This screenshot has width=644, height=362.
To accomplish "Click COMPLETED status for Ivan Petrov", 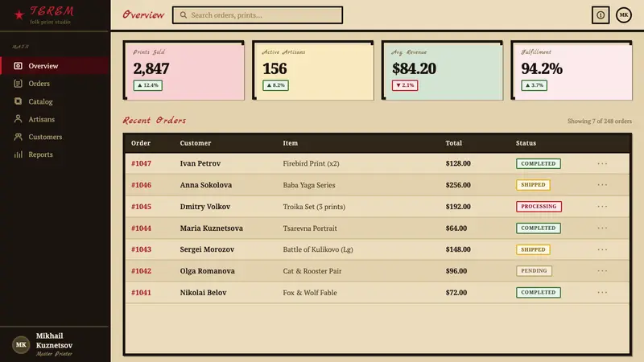I will pyautogui.click(x=538, y=163).
